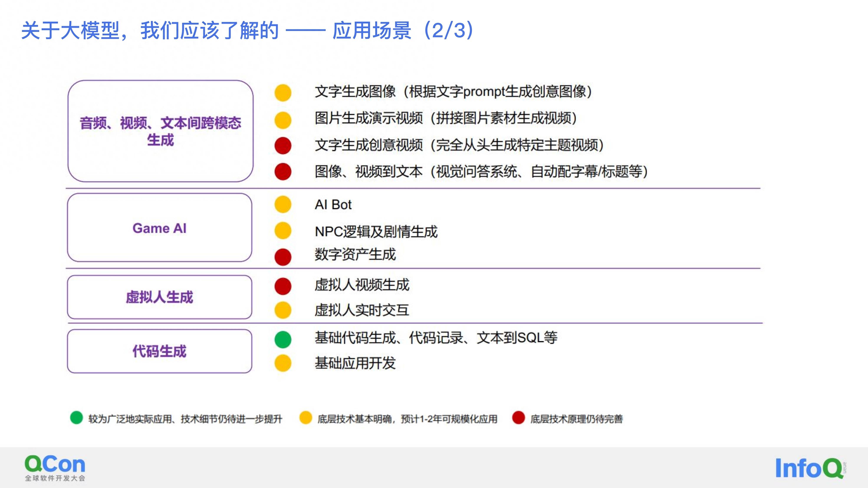
Task: Click green dot beside 基础代码生成
Action: pos(283,339)
